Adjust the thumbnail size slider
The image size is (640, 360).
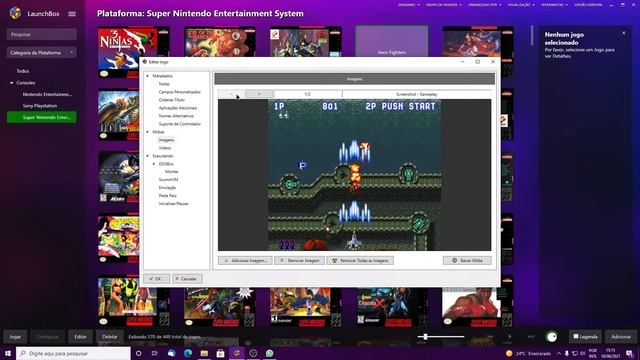441,337
